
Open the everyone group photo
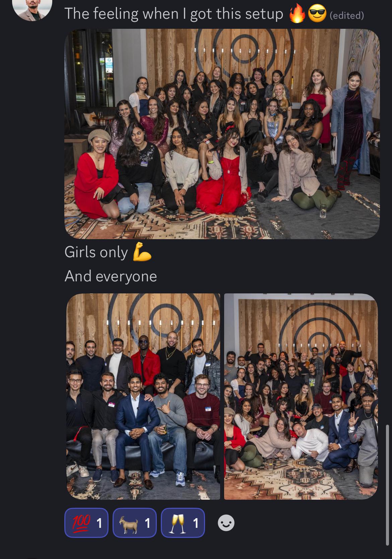(301, 397)
